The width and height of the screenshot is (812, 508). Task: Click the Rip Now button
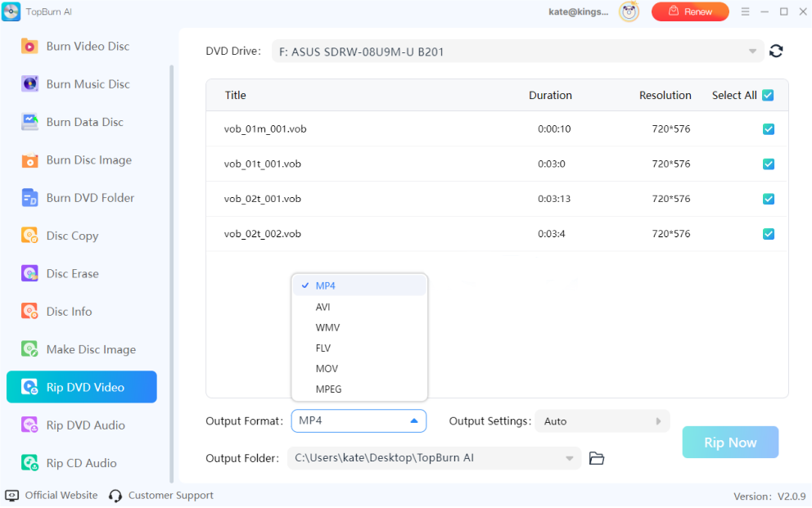click(729, 442)
